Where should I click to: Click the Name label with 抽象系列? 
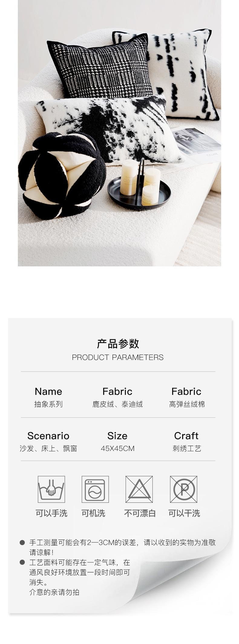(48, 397)
